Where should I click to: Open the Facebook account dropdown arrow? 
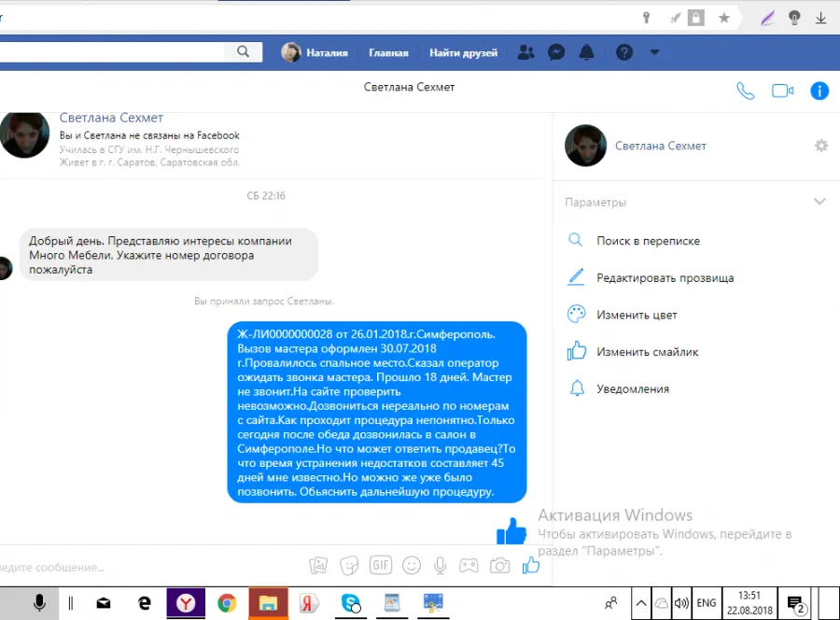(x=654, y=52)
